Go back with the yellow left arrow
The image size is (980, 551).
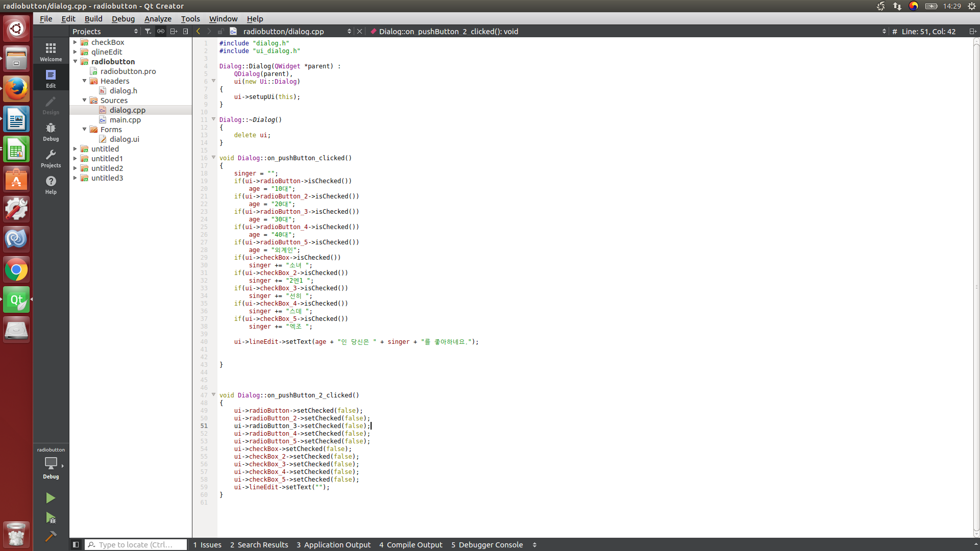(199, 31)
